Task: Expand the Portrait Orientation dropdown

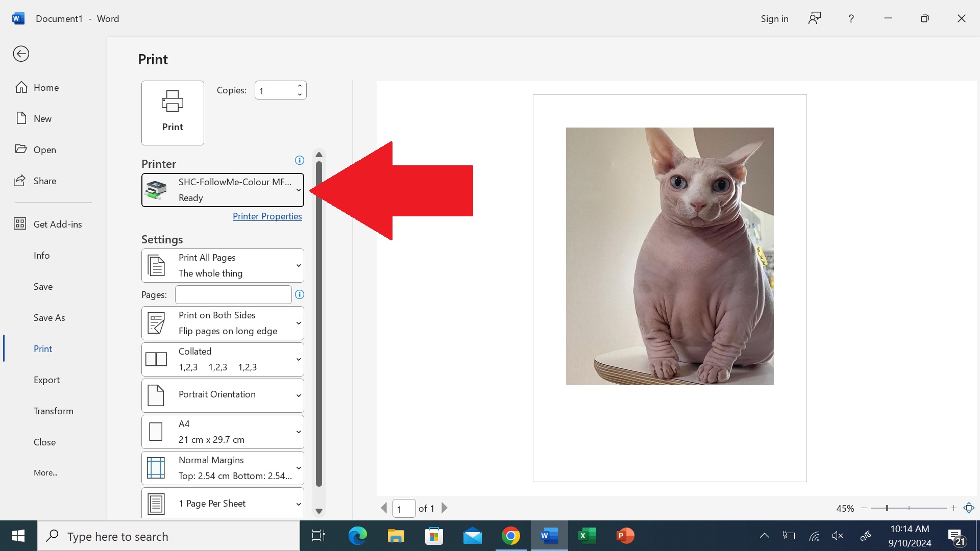Action: click(298, 393)
